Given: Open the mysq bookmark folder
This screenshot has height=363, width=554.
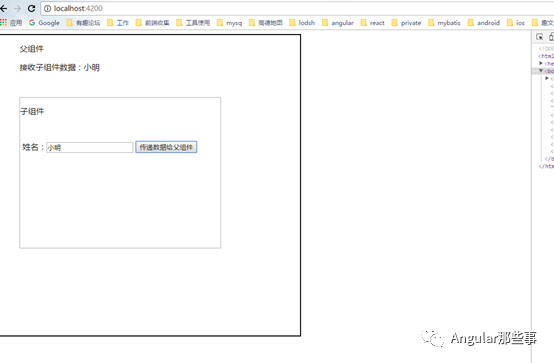Looking at the screenshot, I should point(229,23).
